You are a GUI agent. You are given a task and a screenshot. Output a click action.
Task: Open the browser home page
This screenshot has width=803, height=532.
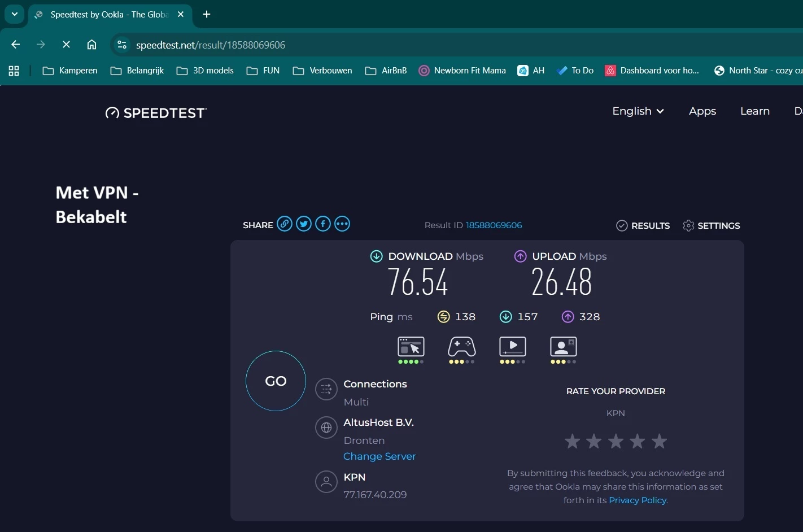pos(91,45)
